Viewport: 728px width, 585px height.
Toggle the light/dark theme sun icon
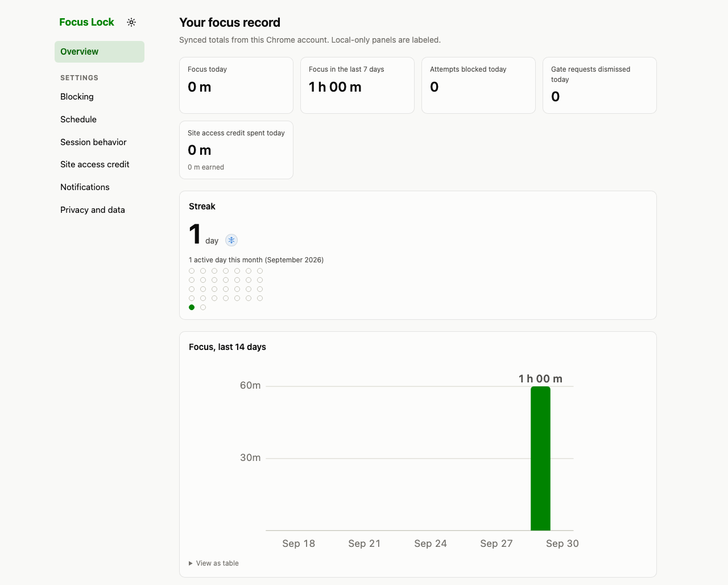tap(131, 22)
